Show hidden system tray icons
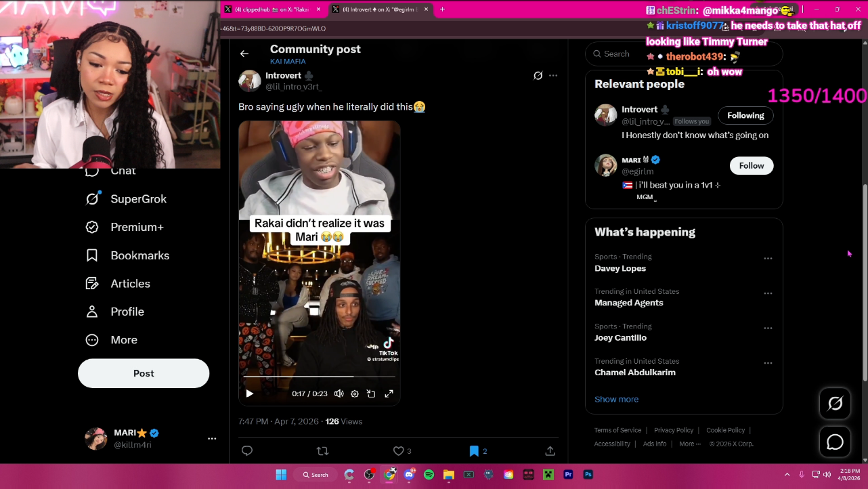This screenshot has width=868, height=489. (x=787, y=475)
